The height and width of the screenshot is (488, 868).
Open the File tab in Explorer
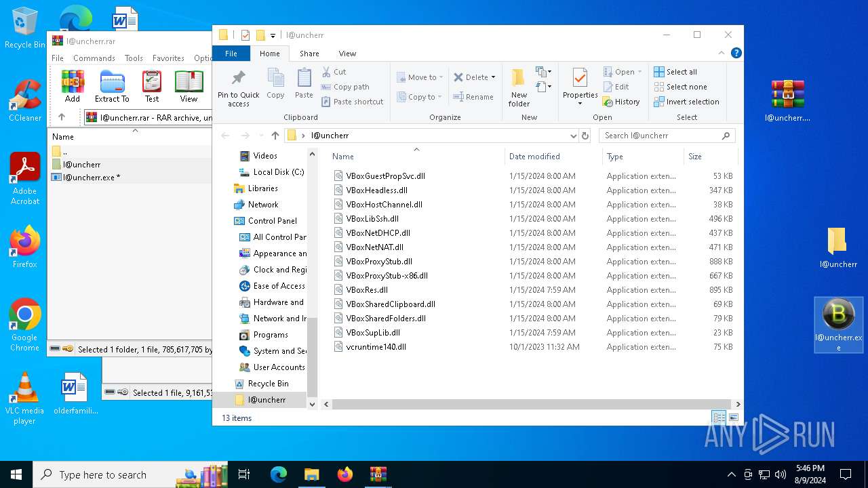tap(231, 54)
